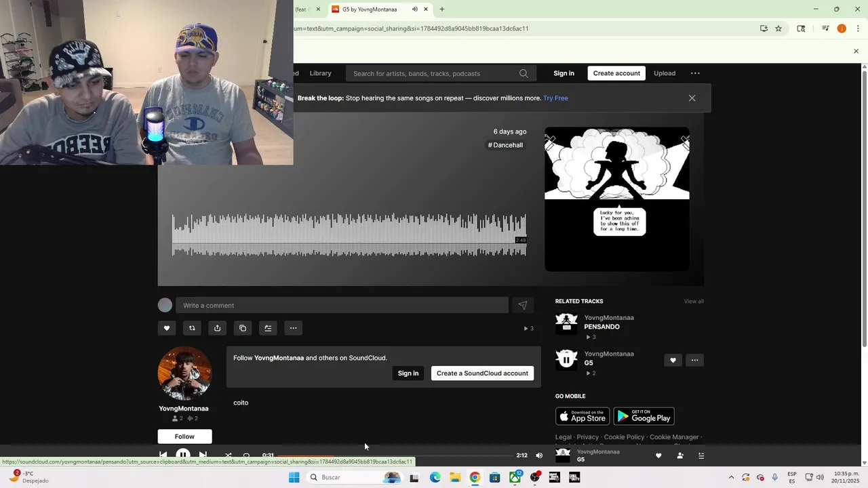Pause playback in the bottom player
Screen dimensions: 868x488
[x=183, y=455]
